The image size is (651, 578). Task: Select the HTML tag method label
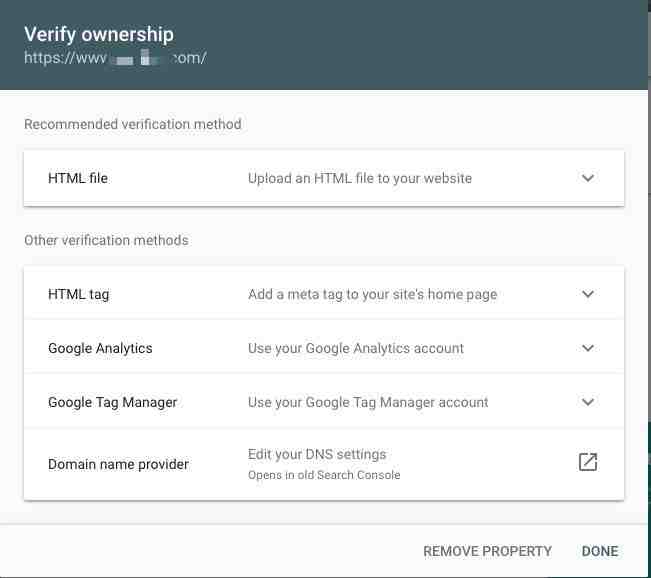click(x=78, y=294)
